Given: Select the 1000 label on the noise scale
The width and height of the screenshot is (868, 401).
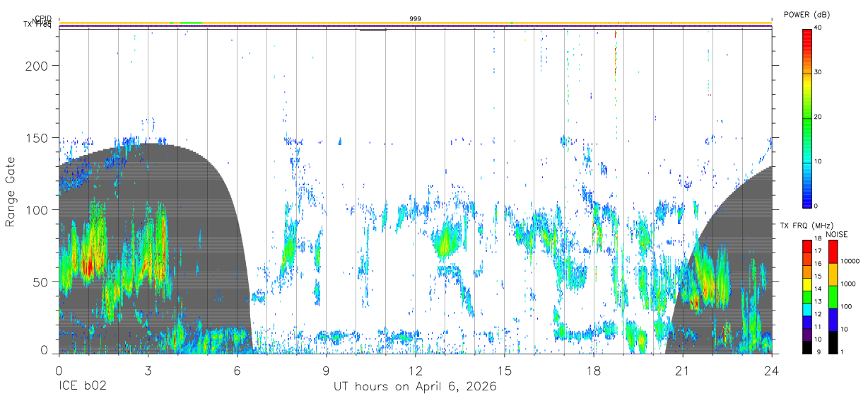Looking at the screenshot, I should (x=848, y=284).
